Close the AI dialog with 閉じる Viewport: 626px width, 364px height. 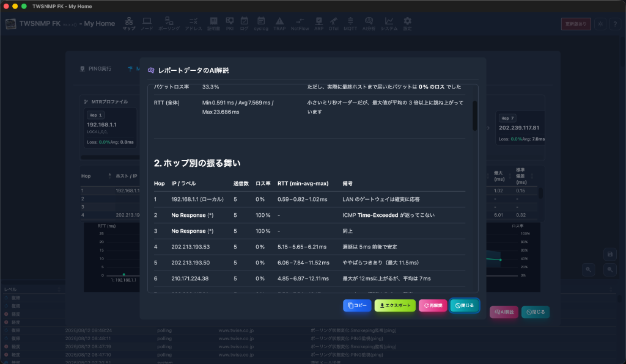pyautogui.click(x=465, y=305)
